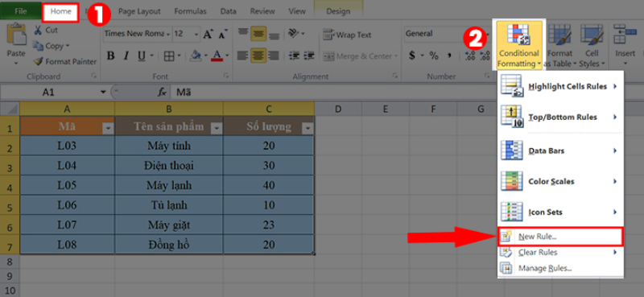Open Color Scales submenu

(x=560, y=181)
